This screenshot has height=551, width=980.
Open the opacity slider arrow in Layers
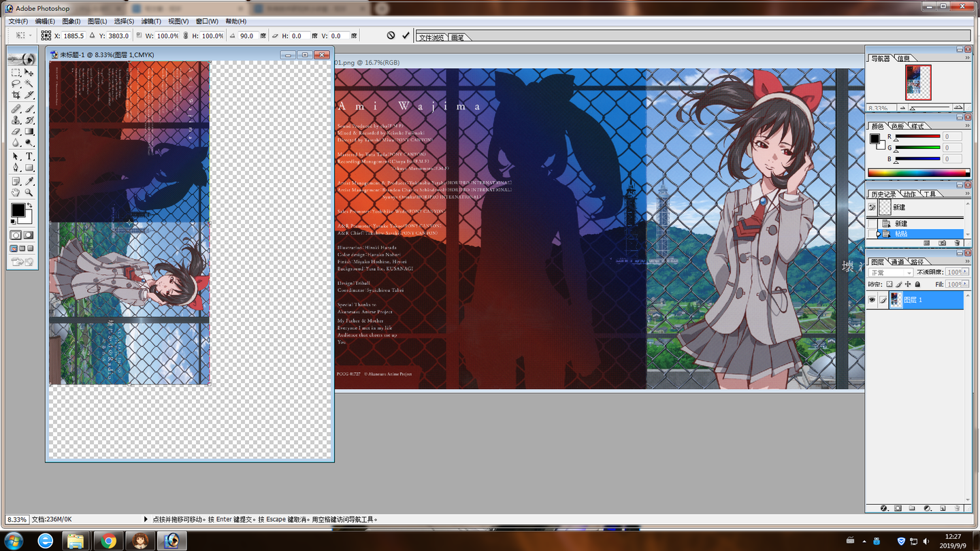966,273
